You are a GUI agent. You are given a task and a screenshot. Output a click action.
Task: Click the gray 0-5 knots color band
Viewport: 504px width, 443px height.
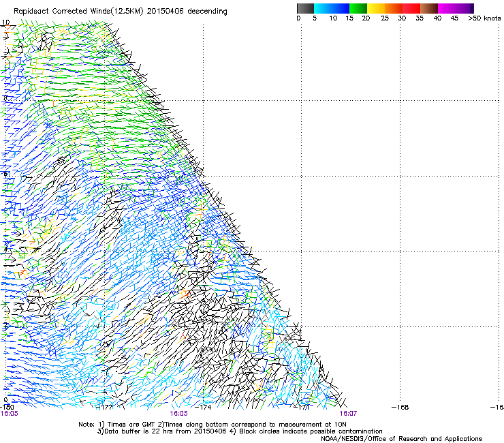click(x=305, y=8)
